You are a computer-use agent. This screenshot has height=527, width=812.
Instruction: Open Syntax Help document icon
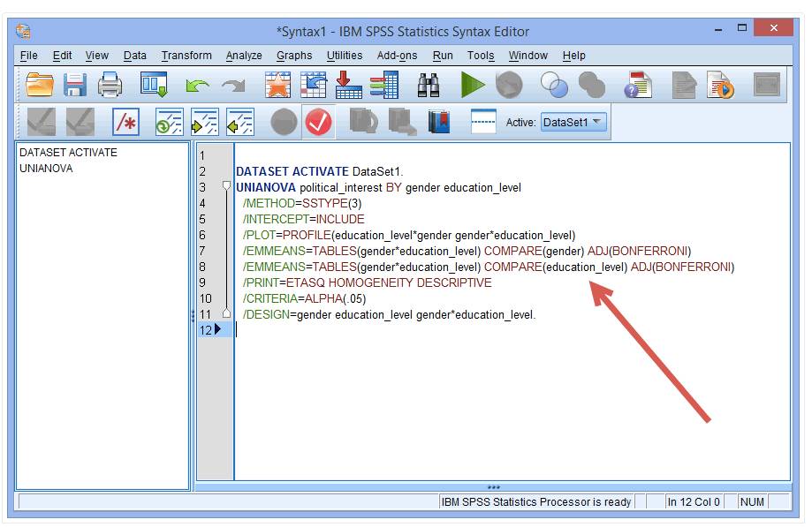[638, 84]
